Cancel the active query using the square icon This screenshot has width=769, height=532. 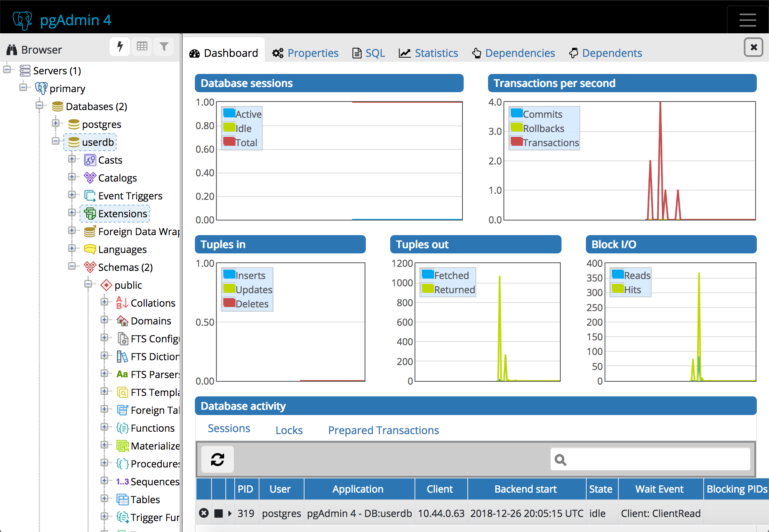pyautogui.click(x=218, y=513)
